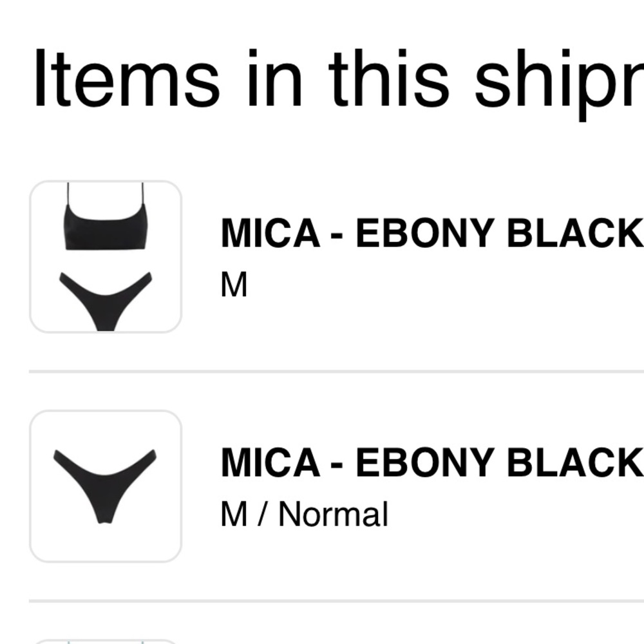644x644 pixels.
Task: Click the word MICA in second item title
Action: [270, 462]
